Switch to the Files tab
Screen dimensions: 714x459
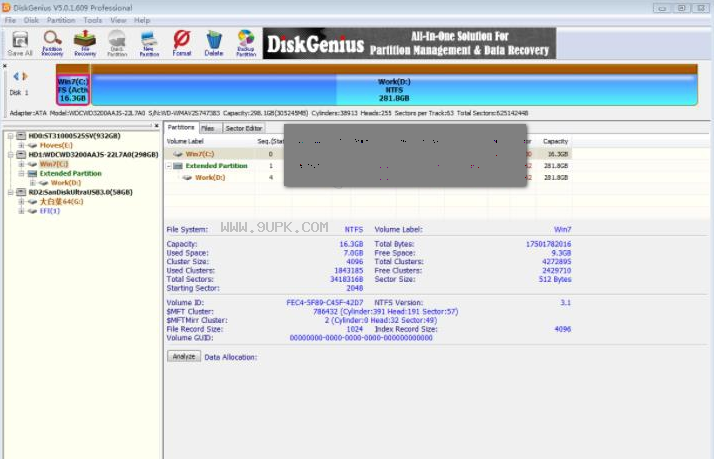point(208,128)
